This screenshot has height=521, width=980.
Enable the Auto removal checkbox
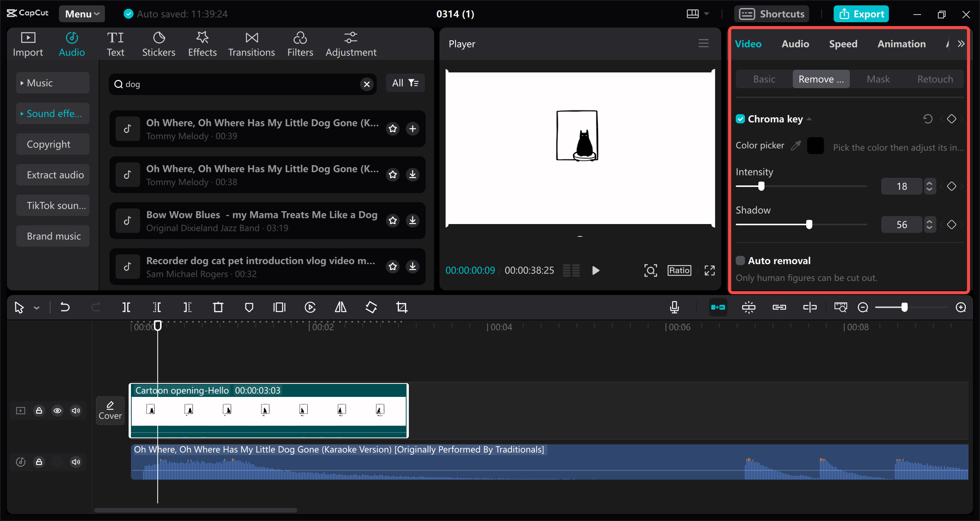click(x=741, y=260)
